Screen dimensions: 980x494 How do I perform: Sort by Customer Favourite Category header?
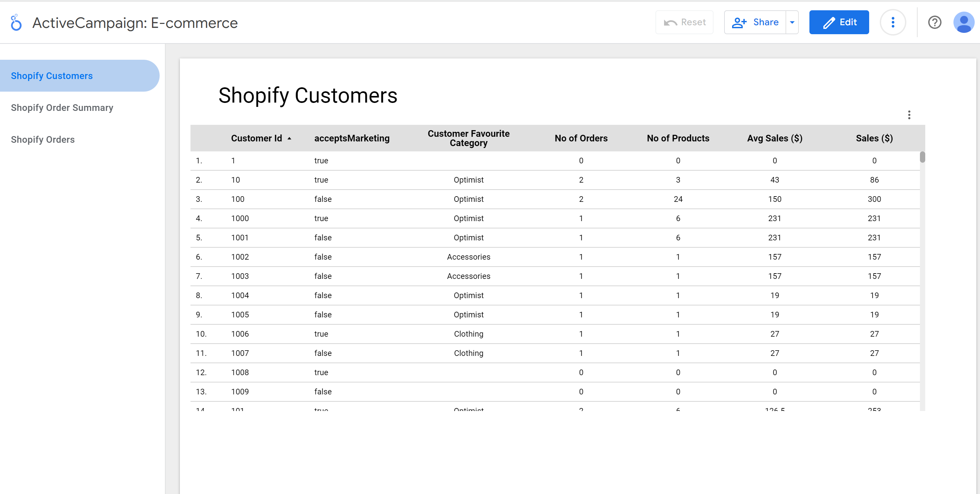click(468, 138)
